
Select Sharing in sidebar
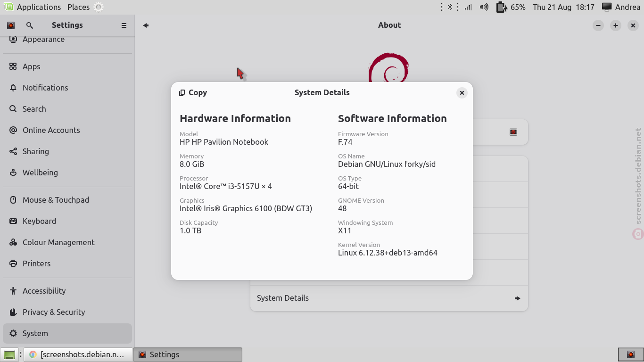point(67,151)
